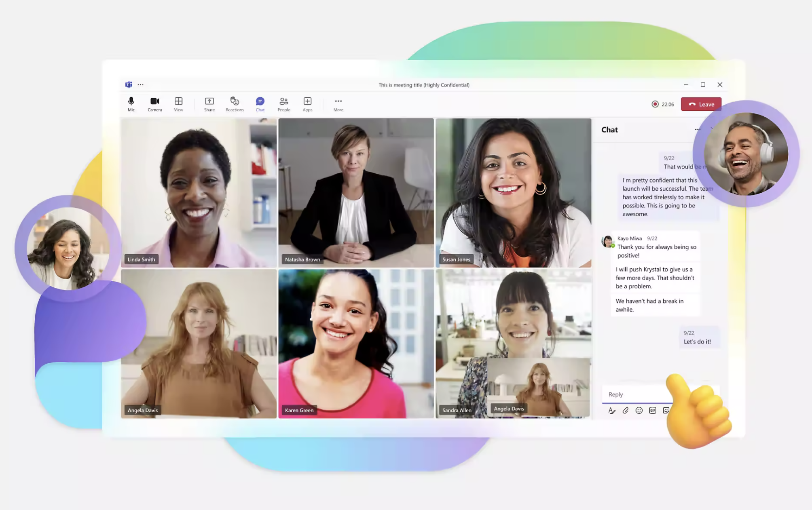Turn off the Camera
The width and height of the screenshot is (812, 510).
point(154,104)
